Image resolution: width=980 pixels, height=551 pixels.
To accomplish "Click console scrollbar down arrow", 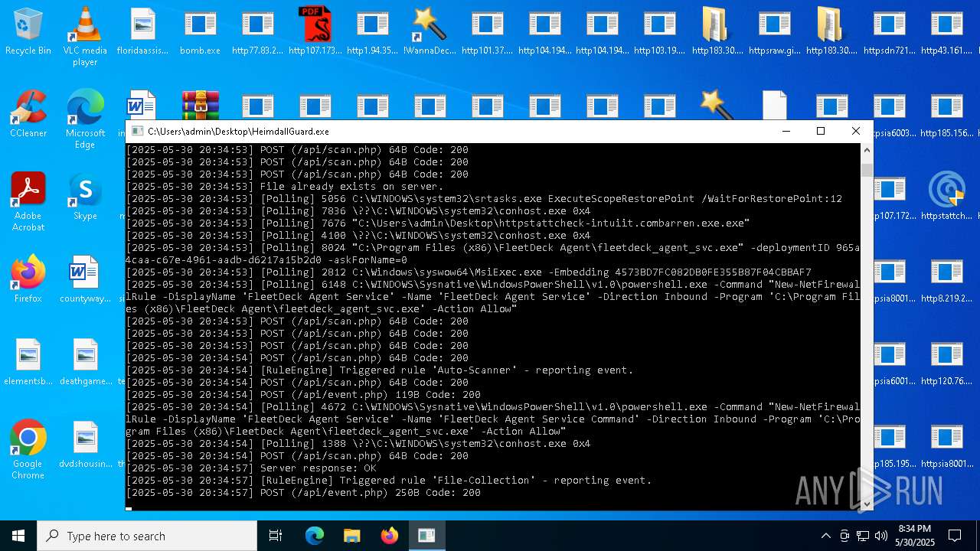I will click(867, 504).
